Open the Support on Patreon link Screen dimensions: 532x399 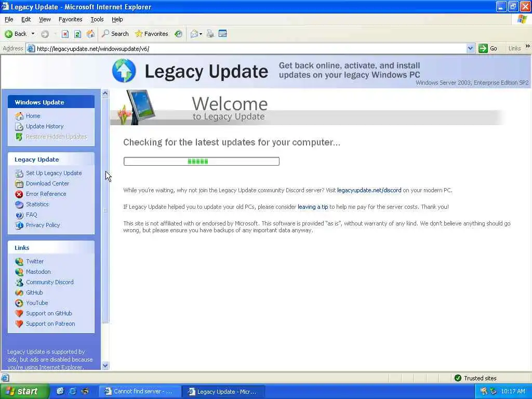pyautogui.click(x=50, y=324)
